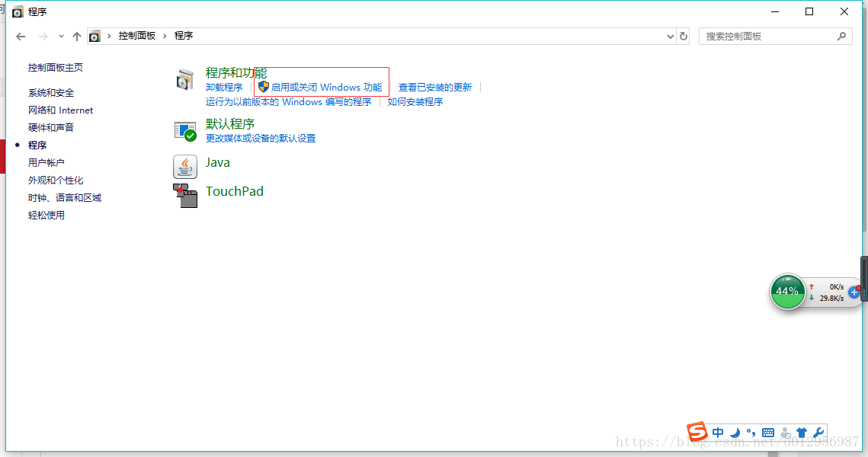Open 程序和功能 heading link
The height and width of the screenshot is (457, 868).
pos(235,73)
